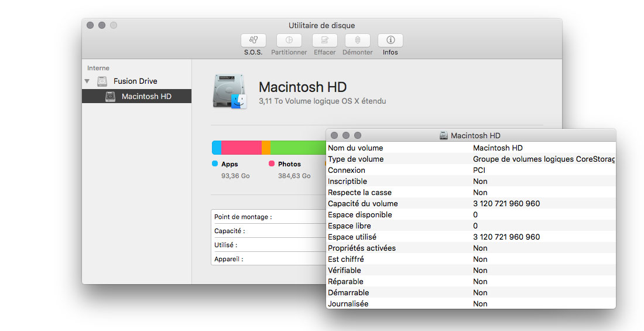Screen dimensions: 644x331
Task: Click the 384,63 Go value
Action: (x=294, y=176)
